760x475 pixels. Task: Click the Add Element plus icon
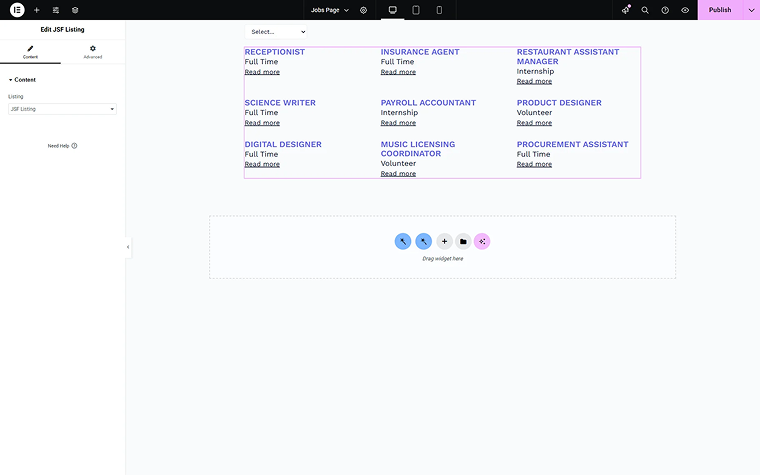click(36, 10)
